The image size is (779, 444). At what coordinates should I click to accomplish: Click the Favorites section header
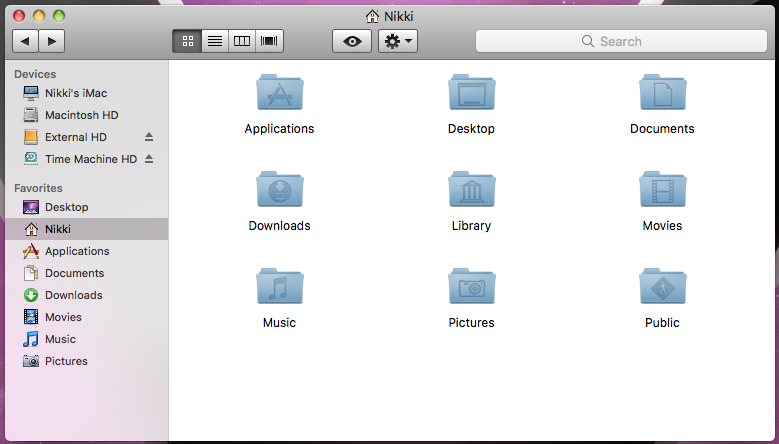(38, 188)
